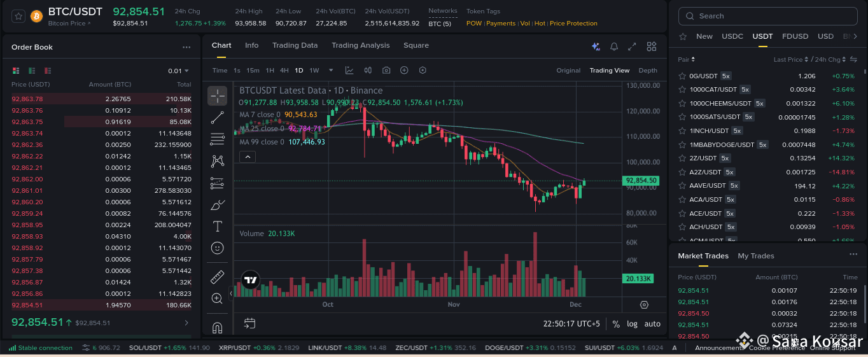This screenshot has width=868, height=357.
Task: Focus the pair Search field
Action: 768,16
